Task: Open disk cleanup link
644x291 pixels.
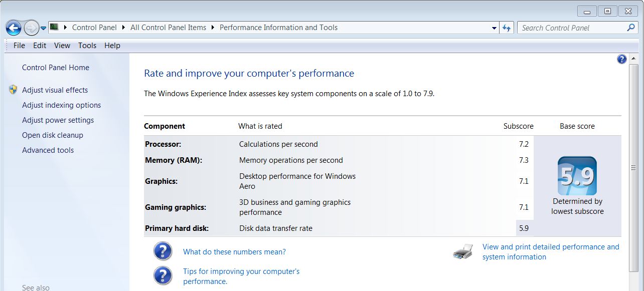Action: [53, 135]
